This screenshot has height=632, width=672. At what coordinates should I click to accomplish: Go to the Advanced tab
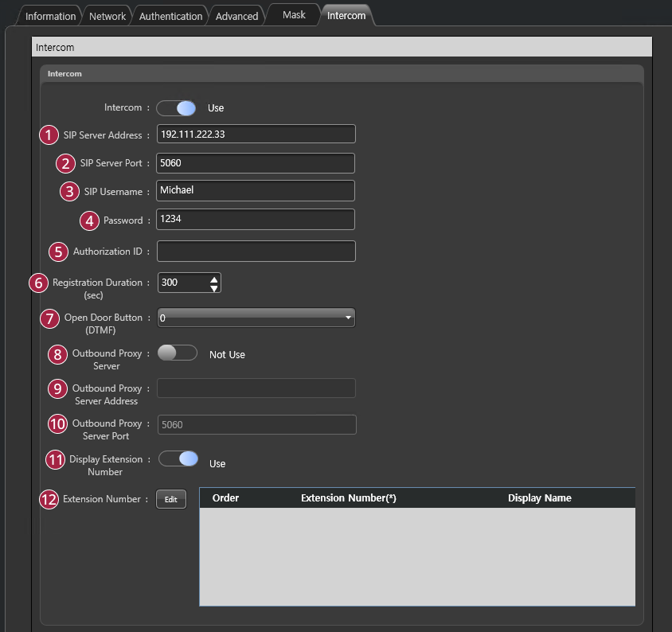236,16
